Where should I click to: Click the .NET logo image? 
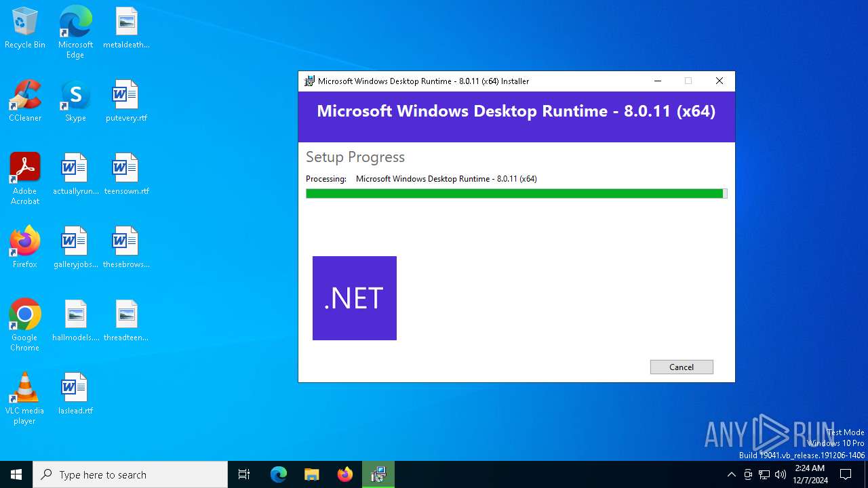coord(355,298)
